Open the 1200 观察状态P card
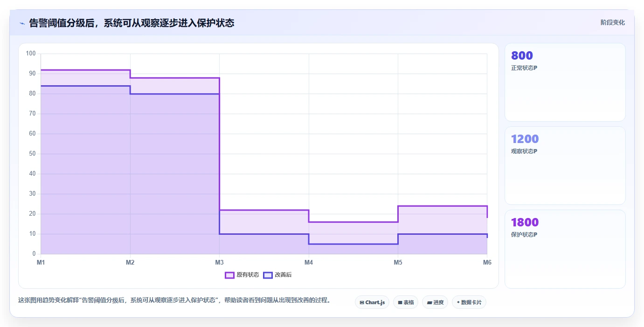 coord(565,166)
